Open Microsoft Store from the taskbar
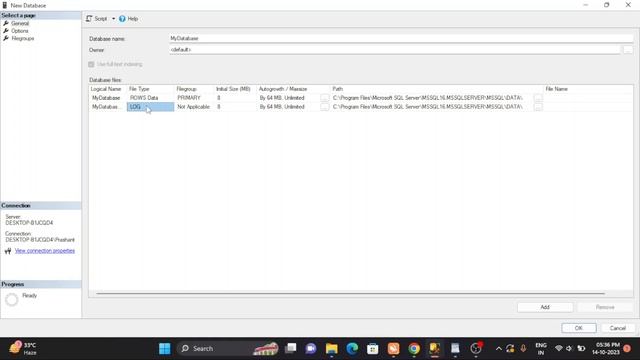The width and height of the screenshot is (640, 360). pos(373,349)
